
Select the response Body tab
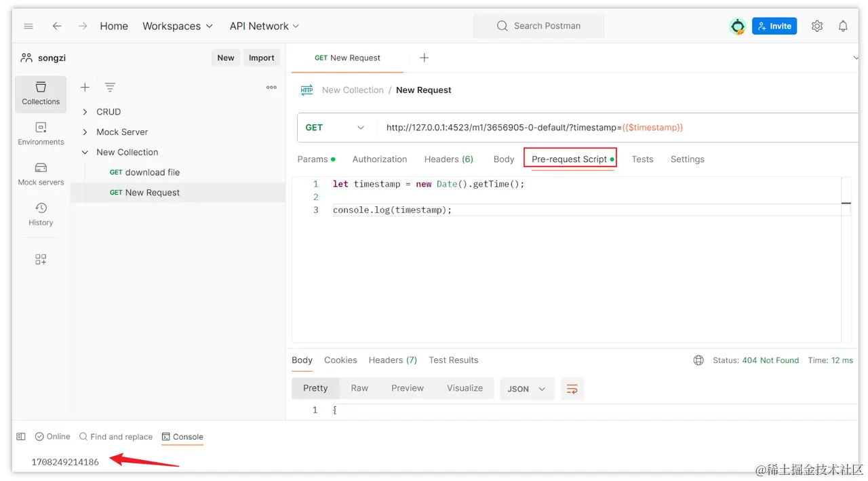(302, 360)
